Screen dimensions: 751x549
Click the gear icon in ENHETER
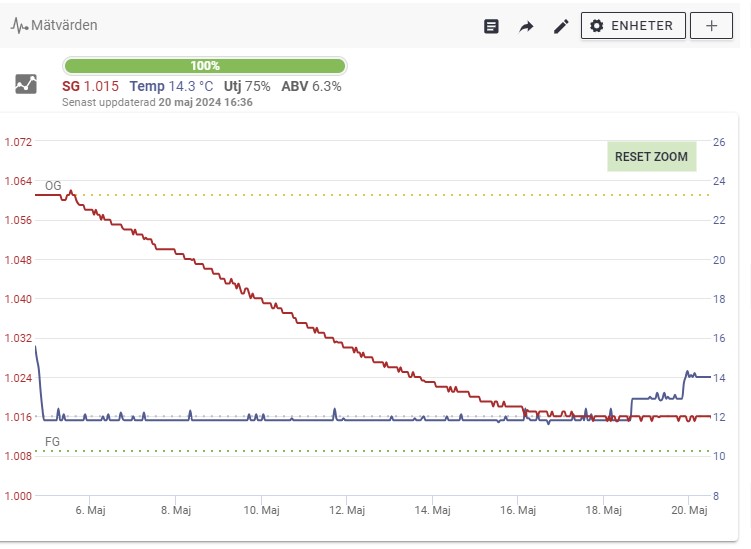click(x=597, y=26)
